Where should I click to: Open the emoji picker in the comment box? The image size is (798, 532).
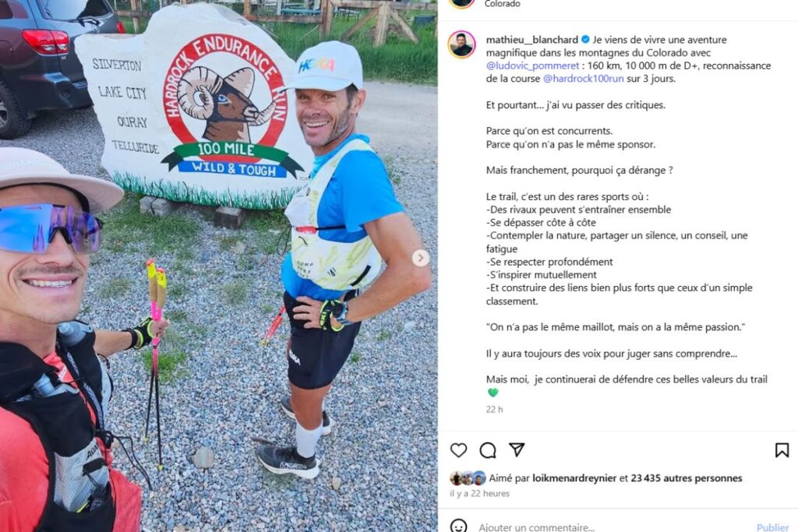point(458,527)
